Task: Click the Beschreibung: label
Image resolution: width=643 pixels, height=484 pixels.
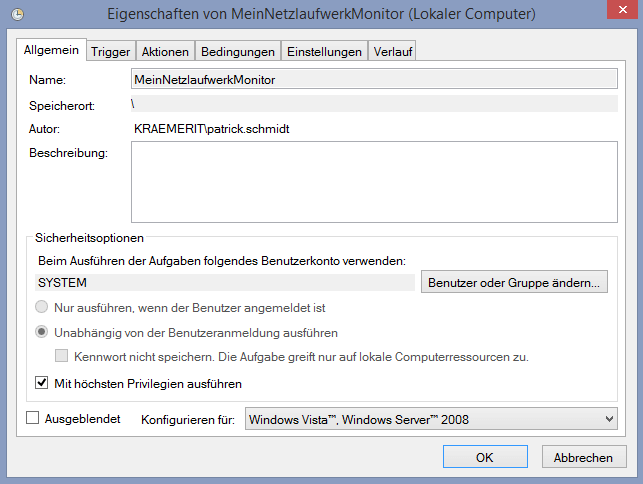Action: (68, 153)
